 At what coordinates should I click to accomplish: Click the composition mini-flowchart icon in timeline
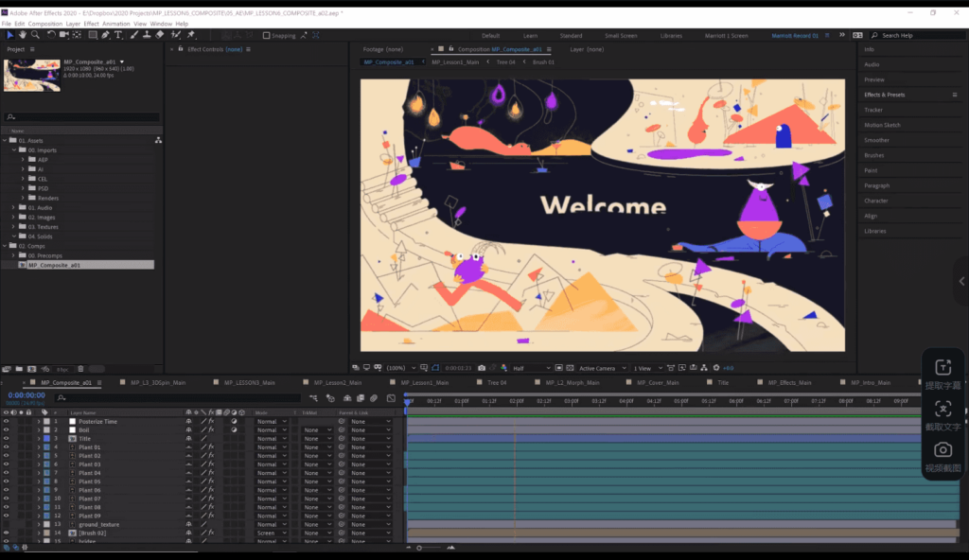pyautogui.click(x=314, y=398)
